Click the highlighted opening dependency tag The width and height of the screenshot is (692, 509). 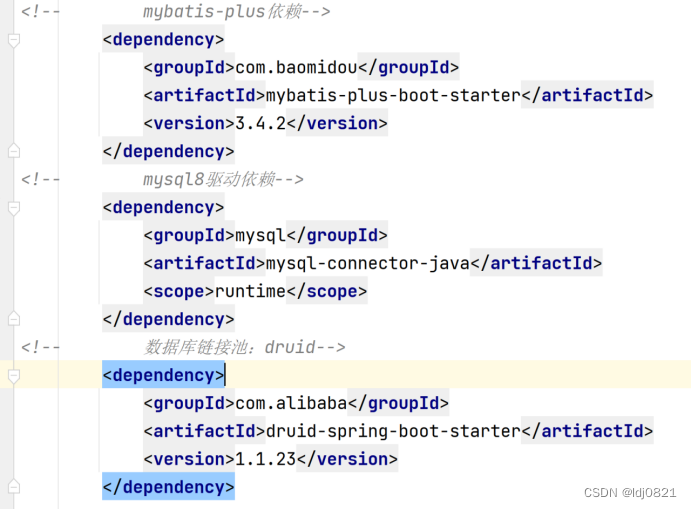click(x=163, y=375)
